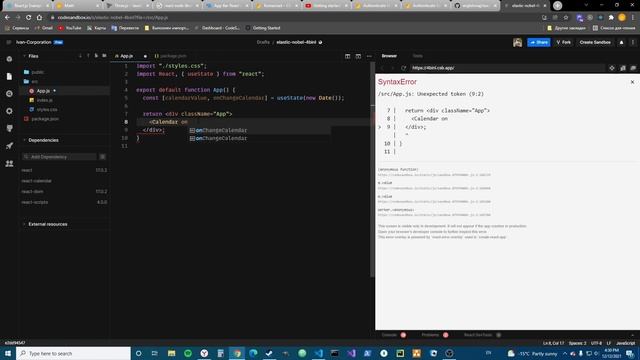This screenshot has height=360, width=640.
Task: Go forward in the preview browser
Action: pyautogui.click(x=393, y=68)
